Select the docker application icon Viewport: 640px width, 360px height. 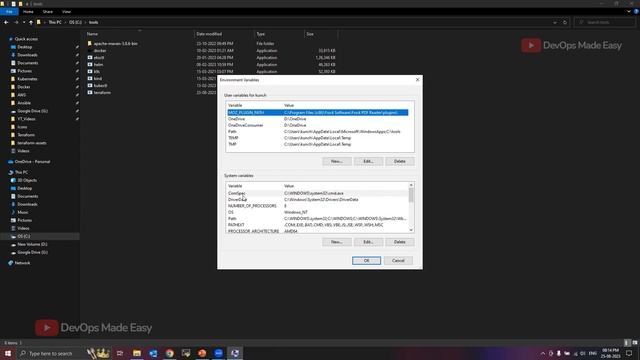pyautogui.click(x=90, y=51)
